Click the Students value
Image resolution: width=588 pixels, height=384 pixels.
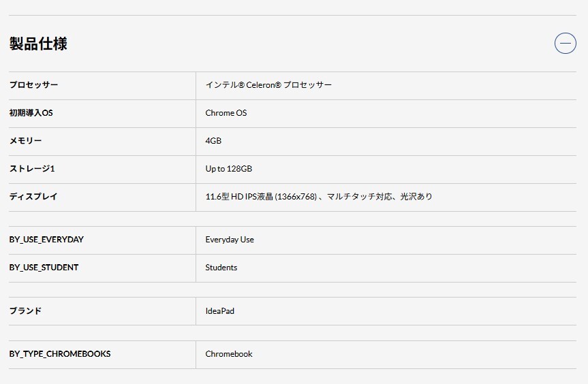tap(221, 268)
